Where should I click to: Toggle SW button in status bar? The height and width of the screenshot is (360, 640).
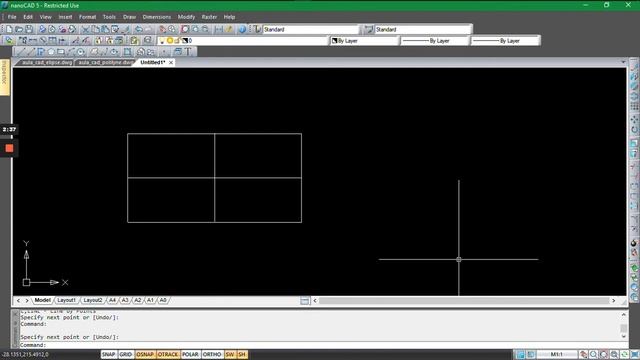click(230, 354)
